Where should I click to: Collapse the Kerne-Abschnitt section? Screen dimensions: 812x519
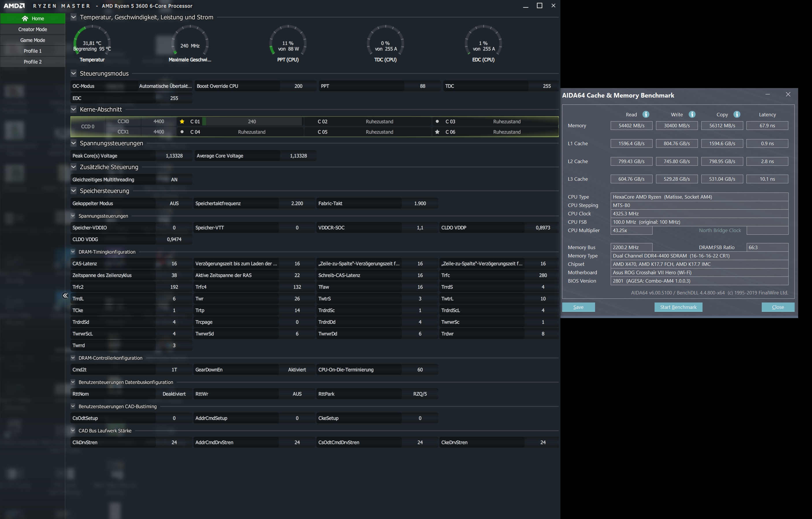(x=73, y=109)
